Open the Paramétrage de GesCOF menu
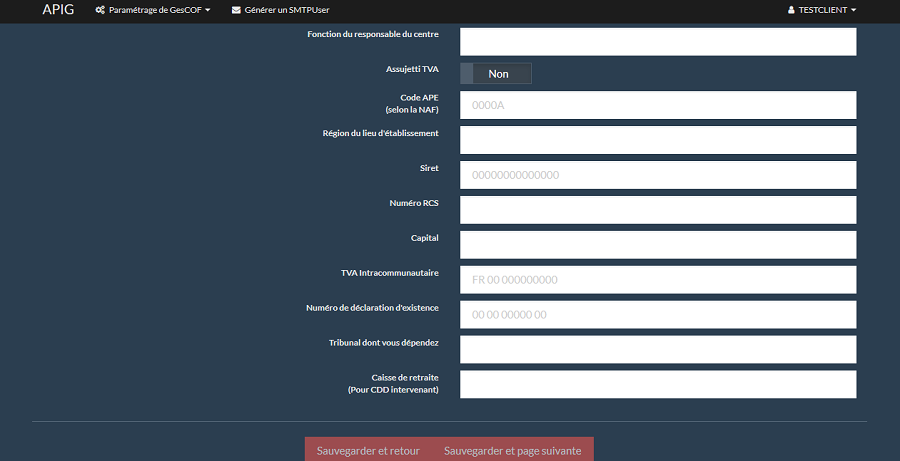The image size is (900, 461). tap(153, 10)
